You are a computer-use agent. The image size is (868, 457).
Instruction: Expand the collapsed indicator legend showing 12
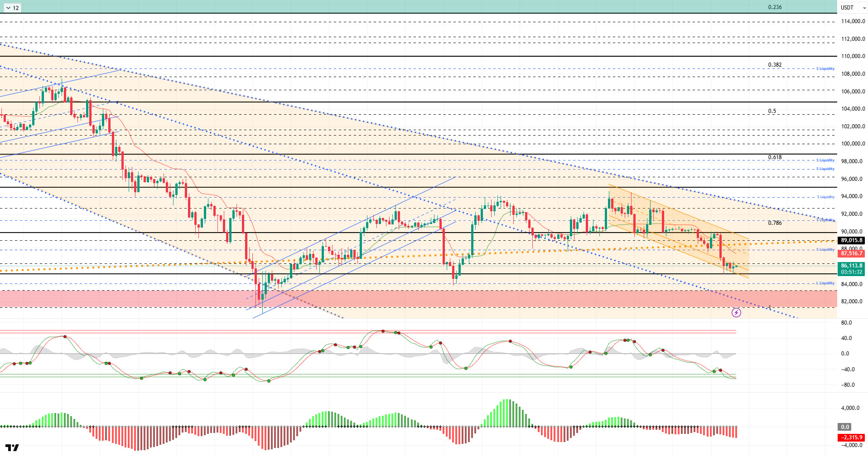coord(12,8)
